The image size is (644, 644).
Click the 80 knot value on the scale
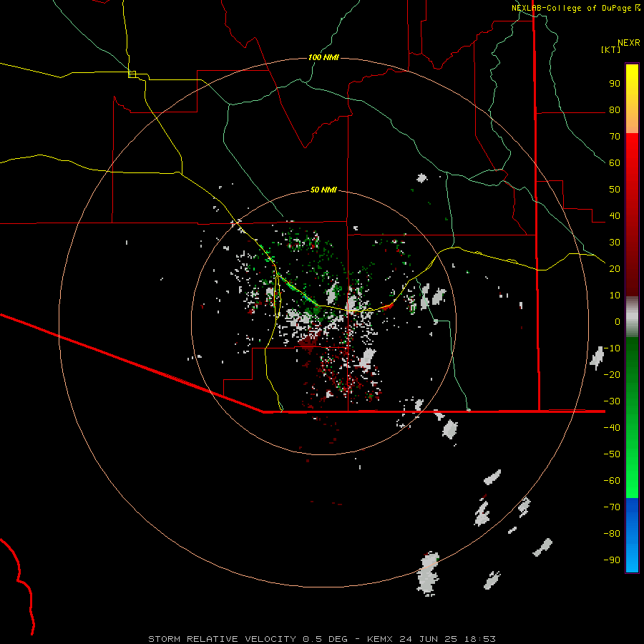(x=615, y=110)
